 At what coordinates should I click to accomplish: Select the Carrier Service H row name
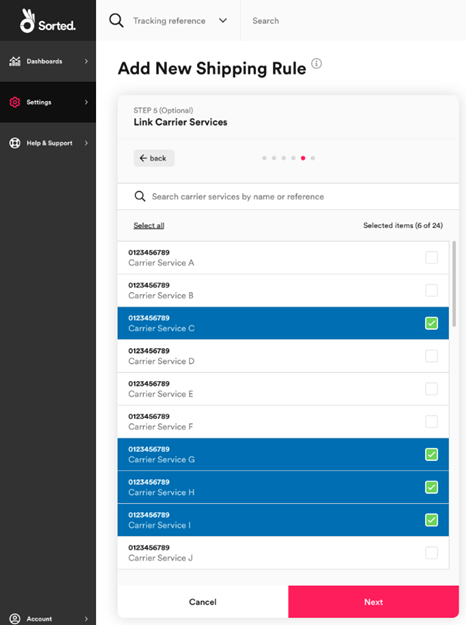point(161,492)
